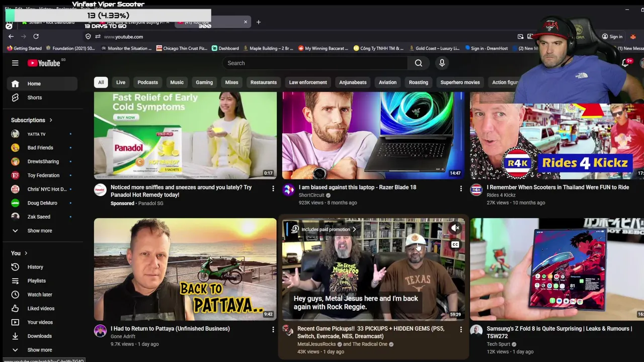Open Tech Spurt channel avatar
The image size is (644, 362).
tap(476, 331)
